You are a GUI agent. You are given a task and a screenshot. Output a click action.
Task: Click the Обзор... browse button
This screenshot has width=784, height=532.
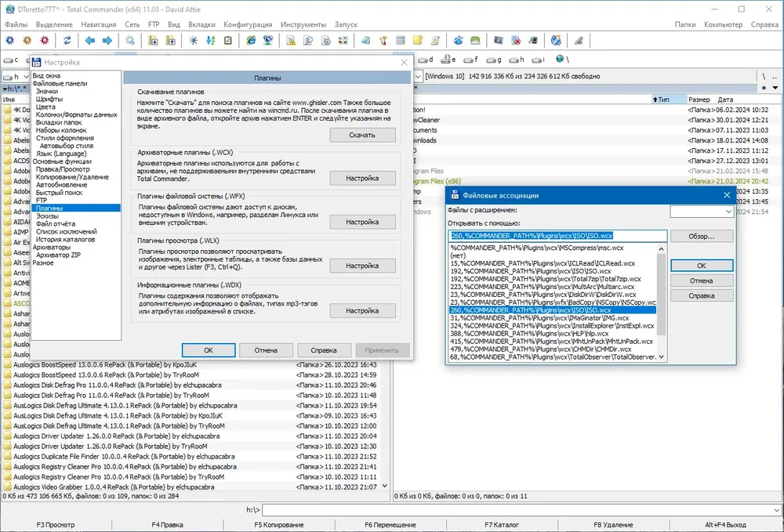(702, 237)
